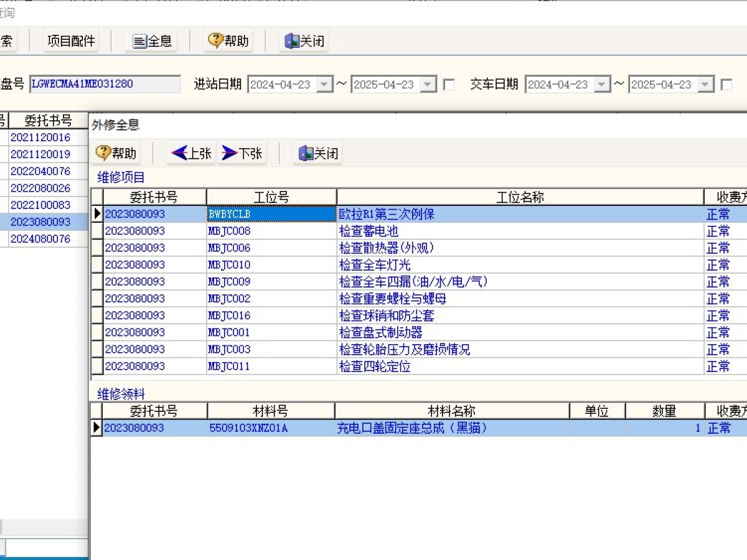The height and width of the screenshot is (560, 747).
Task: Toggle the 进站日期 checkbox
Action: coord(448,85)
